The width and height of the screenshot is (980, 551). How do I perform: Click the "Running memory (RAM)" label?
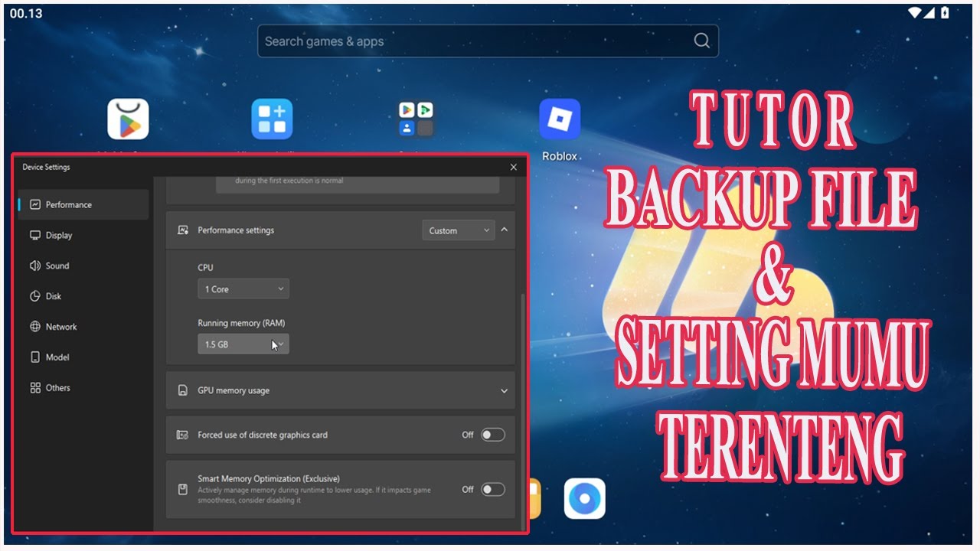241,323
